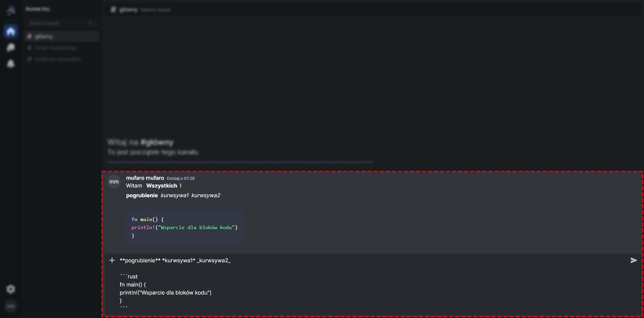Click the plus attach icon in composer

pos(112,260)
